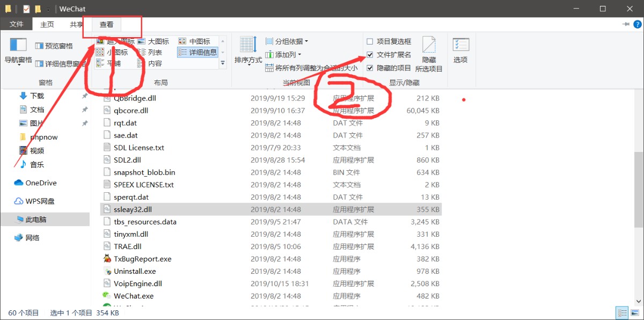644x320 pixels.
Task: Open folder Options (选项)
Action: 460,50
